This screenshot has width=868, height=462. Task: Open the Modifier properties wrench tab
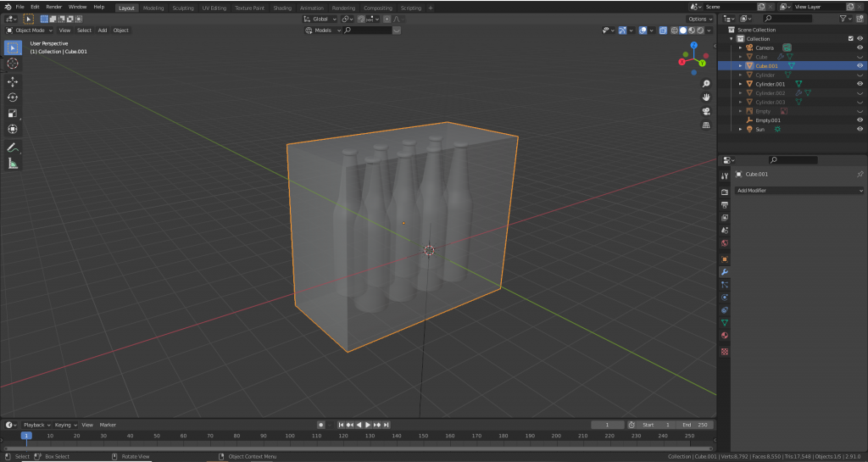coord(725,271)
